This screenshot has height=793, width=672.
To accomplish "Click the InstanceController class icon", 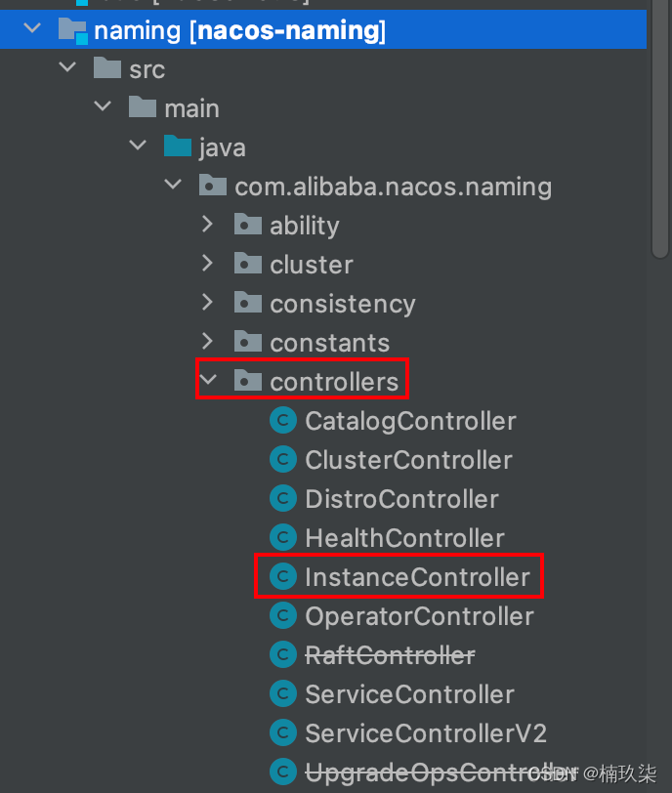I will point(283,577).
